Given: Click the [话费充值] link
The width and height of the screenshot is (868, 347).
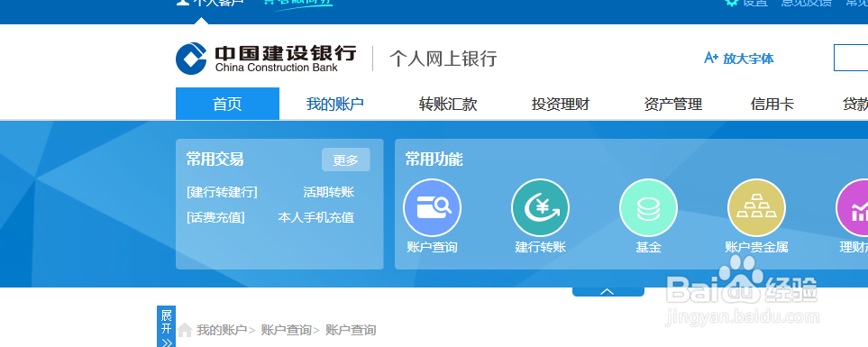Looking at the screenshot, I should click(216, 217).
